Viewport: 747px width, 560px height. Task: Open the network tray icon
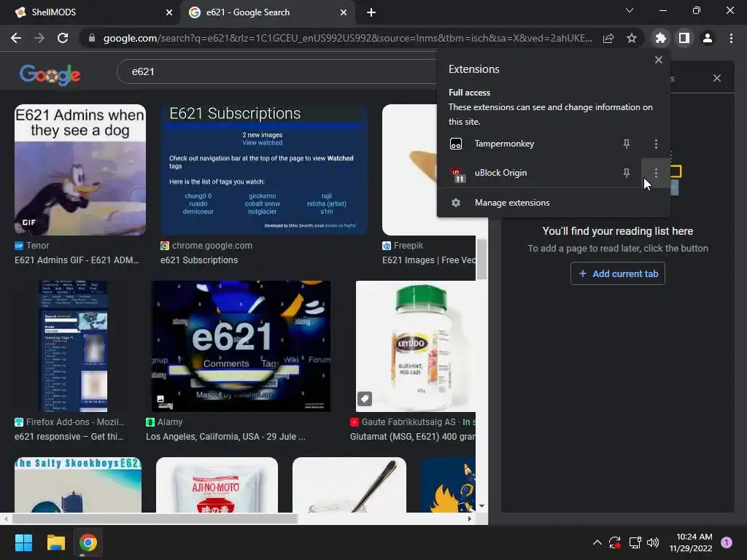click(635, 542)
